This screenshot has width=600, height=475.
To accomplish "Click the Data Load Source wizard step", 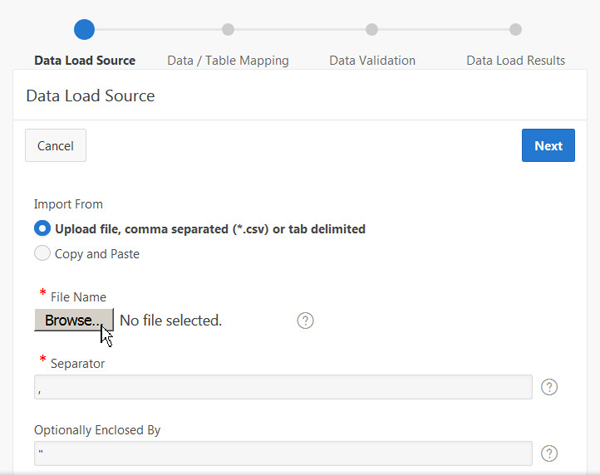I will pyautogui.click(x=85, y=60).
